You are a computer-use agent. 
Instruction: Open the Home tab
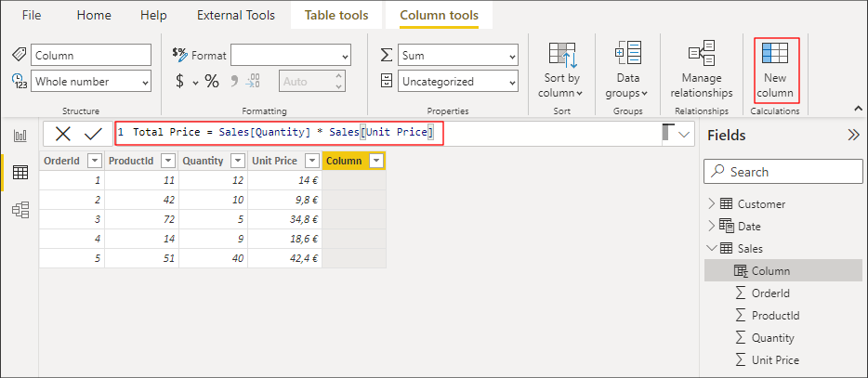point(94,16)
